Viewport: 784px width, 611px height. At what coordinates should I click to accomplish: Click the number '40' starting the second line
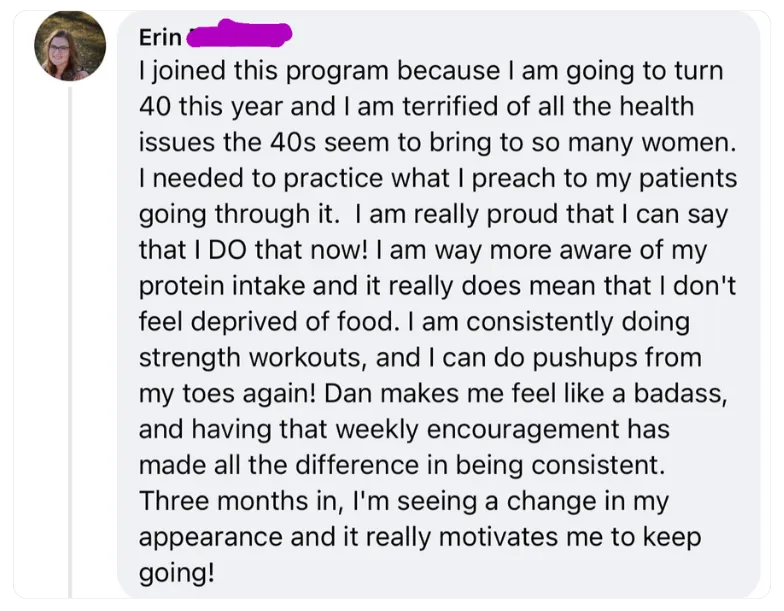click(x=155, y=106)
